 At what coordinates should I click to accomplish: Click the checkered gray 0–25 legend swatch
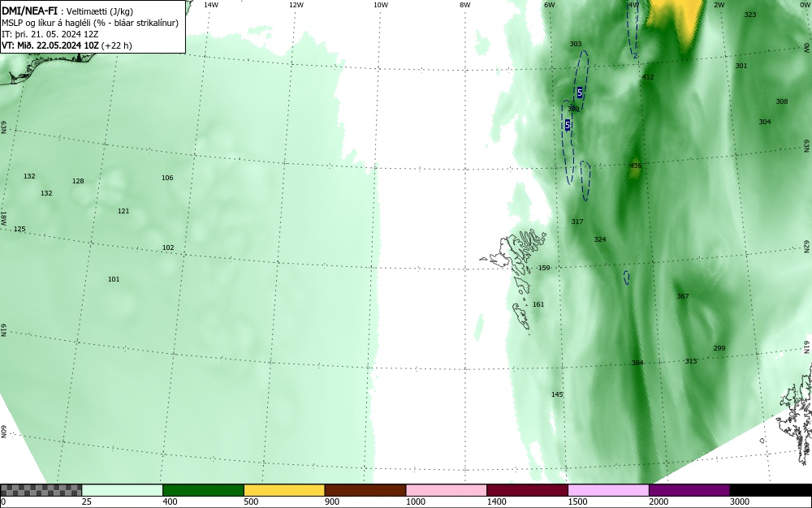coord(41,490)
